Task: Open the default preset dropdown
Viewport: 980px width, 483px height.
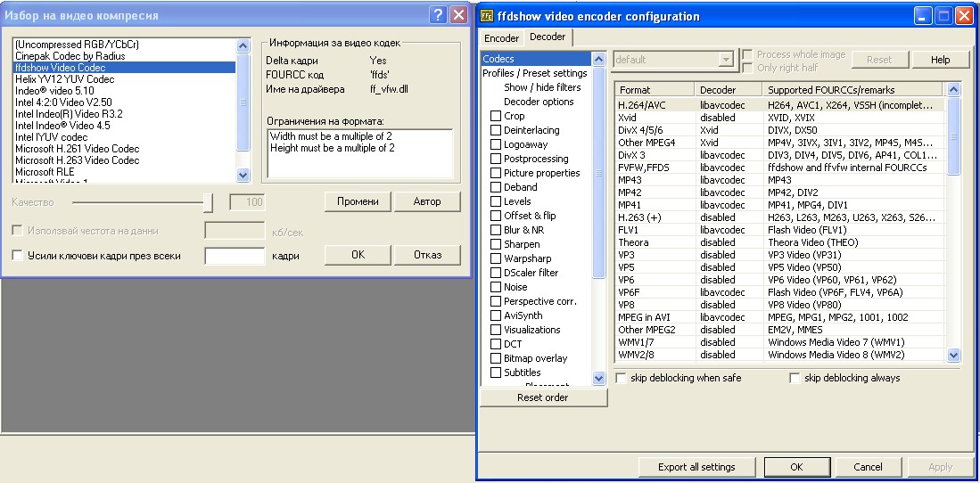Action: 725,60
